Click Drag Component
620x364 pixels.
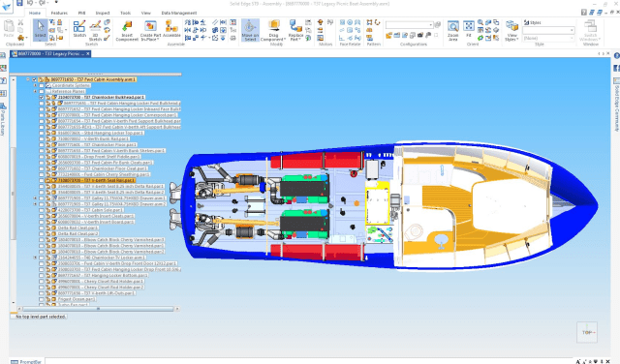pyautogui.click(x=273, y=30)
